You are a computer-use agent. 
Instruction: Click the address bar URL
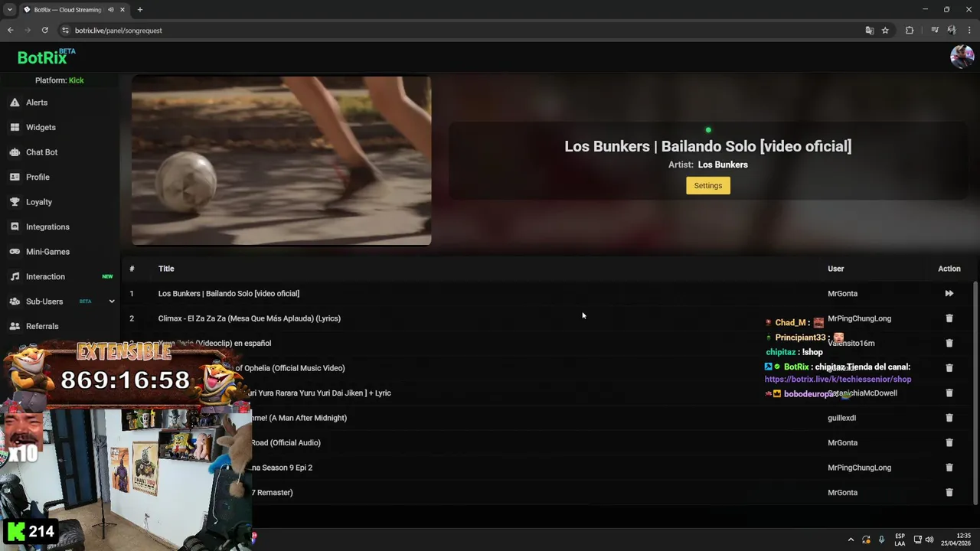pyautogui.click(x=119, y=31)
